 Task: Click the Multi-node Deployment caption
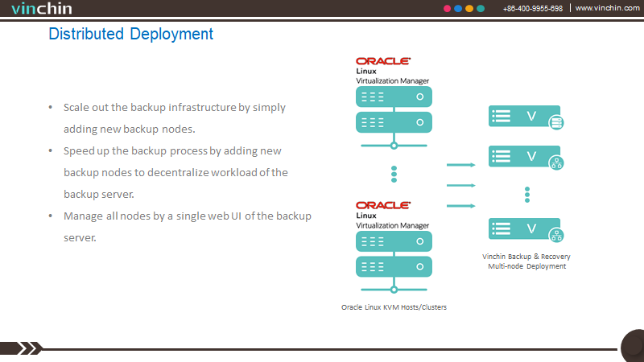click(x=527, y=266)
